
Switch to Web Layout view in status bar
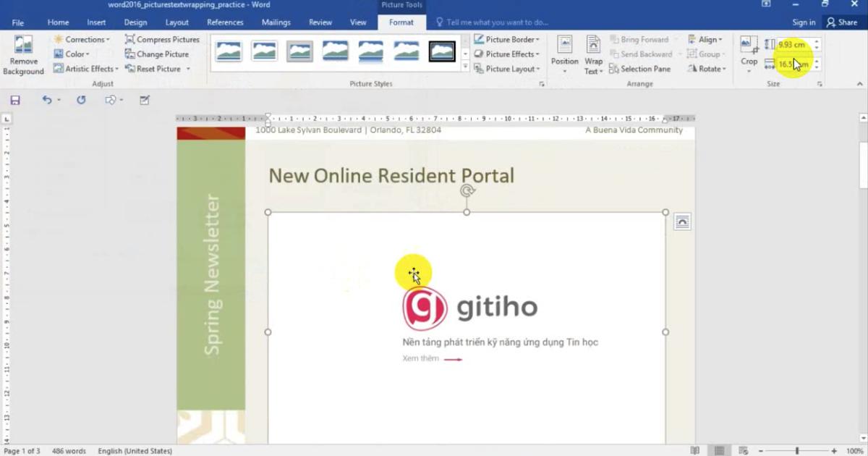(x=743, y=451)
